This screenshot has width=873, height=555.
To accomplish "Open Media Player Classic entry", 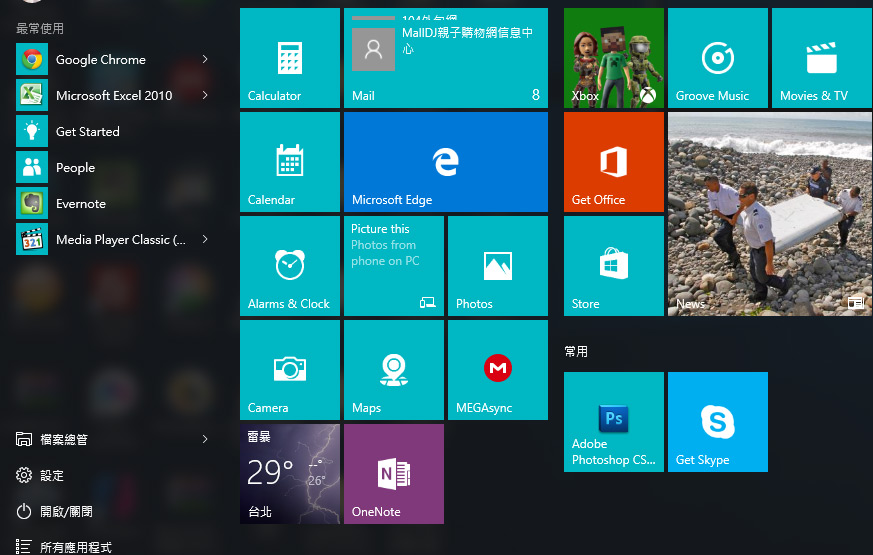I will (x=114, y=239).
